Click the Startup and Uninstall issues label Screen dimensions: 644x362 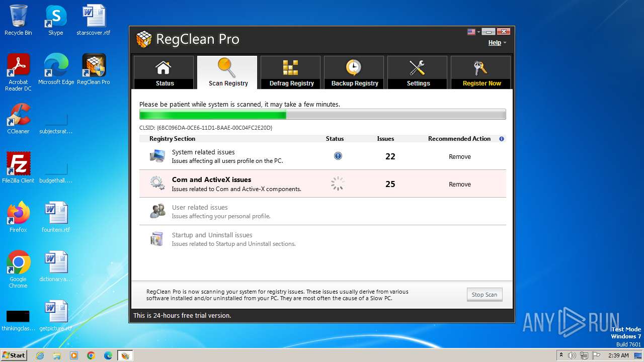(x=212, y=235)
